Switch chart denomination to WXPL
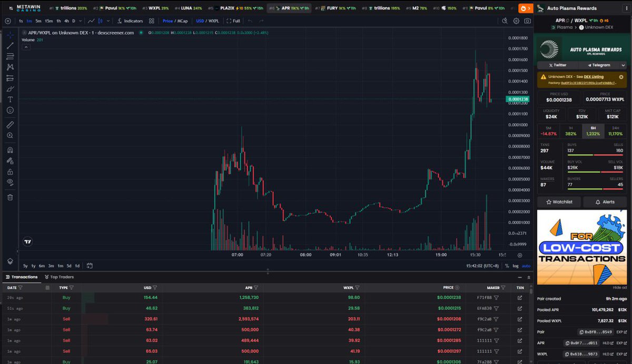Screen dimensions: 632x364 point(214,21)
